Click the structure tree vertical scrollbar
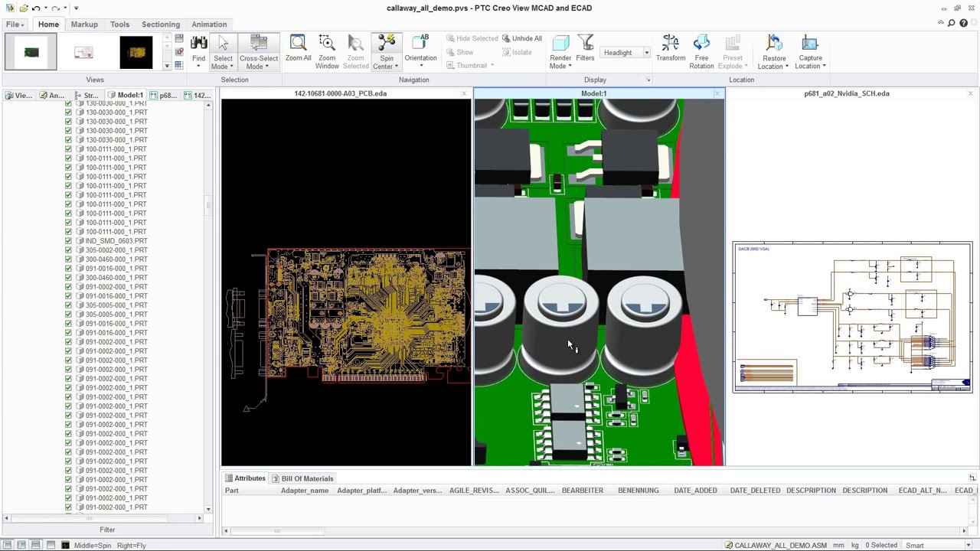The image size is (980, 551). point(208,207)
